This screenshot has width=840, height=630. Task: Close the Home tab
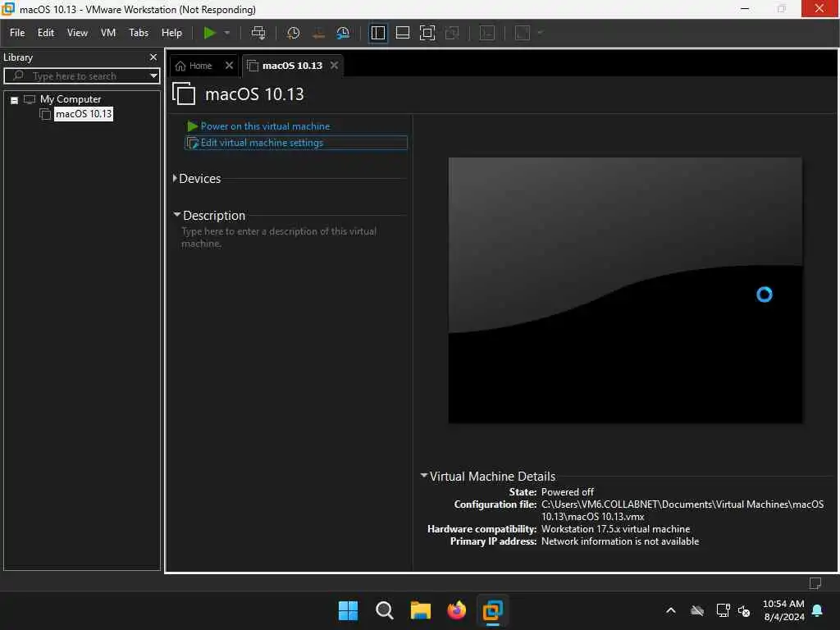(229, 66)
